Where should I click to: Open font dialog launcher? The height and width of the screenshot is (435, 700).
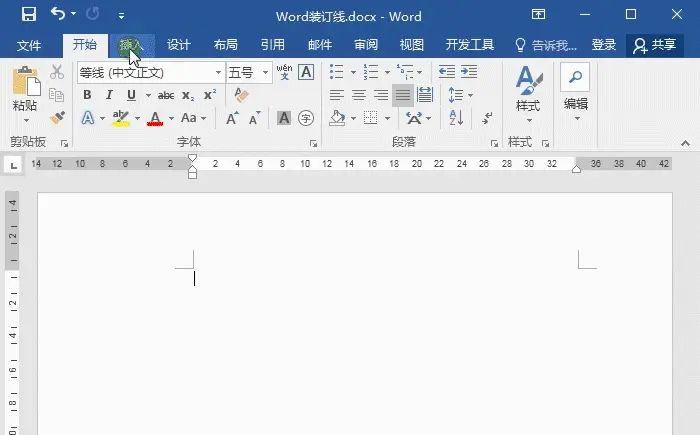(313, 143)
